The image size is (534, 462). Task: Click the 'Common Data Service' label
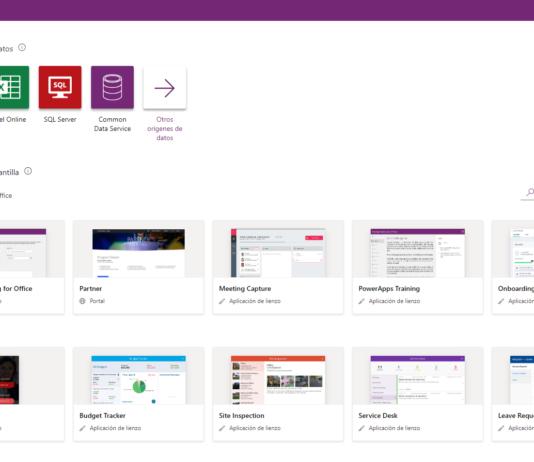(112, 124)
